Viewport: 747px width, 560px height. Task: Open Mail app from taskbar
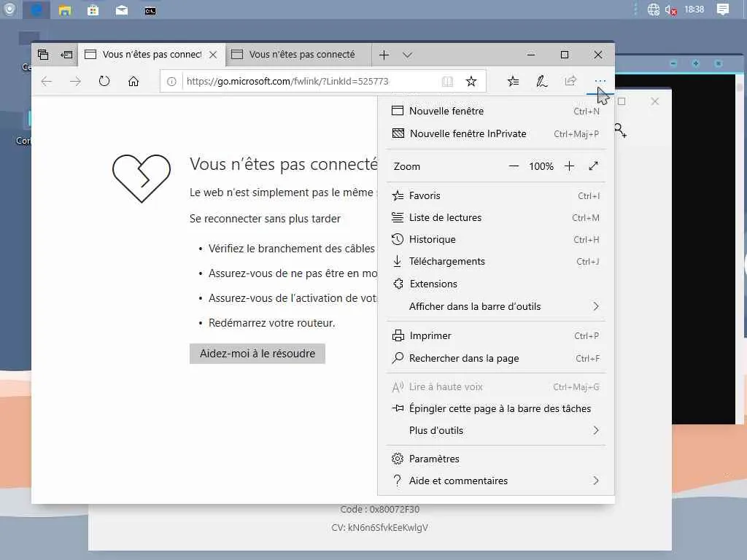click(x=122, y=10)
